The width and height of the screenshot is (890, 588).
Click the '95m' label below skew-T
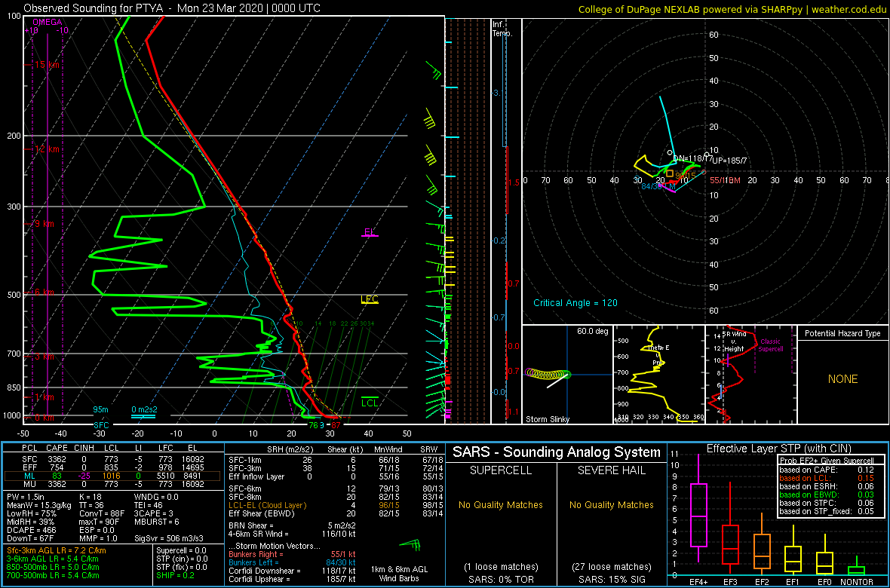click(100, 410)
